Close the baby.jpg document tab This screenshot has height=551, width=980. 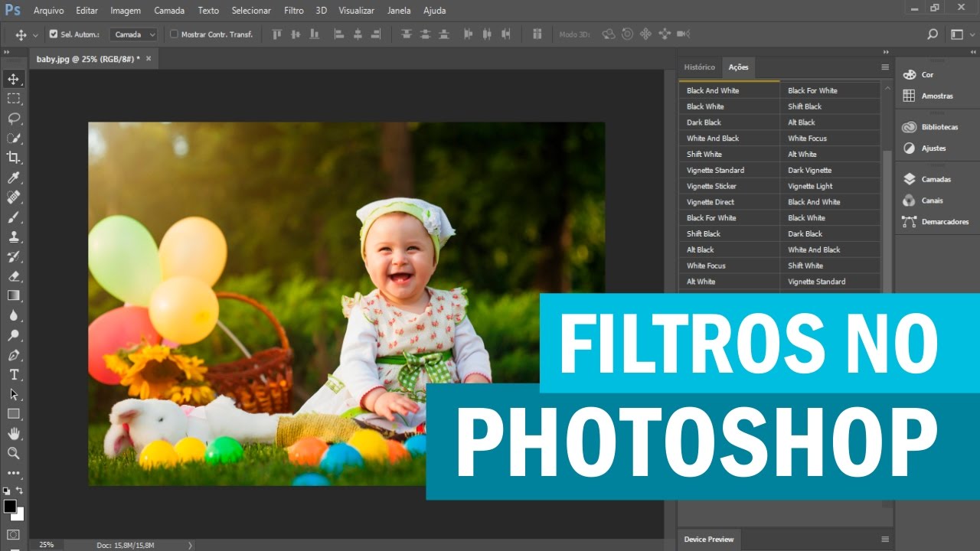tap(149, 58)
